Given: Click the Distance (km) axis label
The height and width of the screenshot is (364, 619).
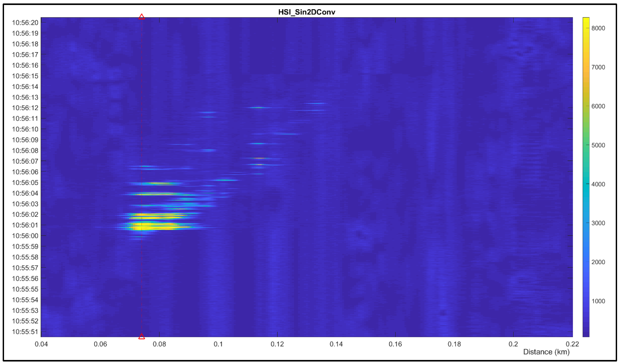Looking at the screenshot, I should (546, 352).
